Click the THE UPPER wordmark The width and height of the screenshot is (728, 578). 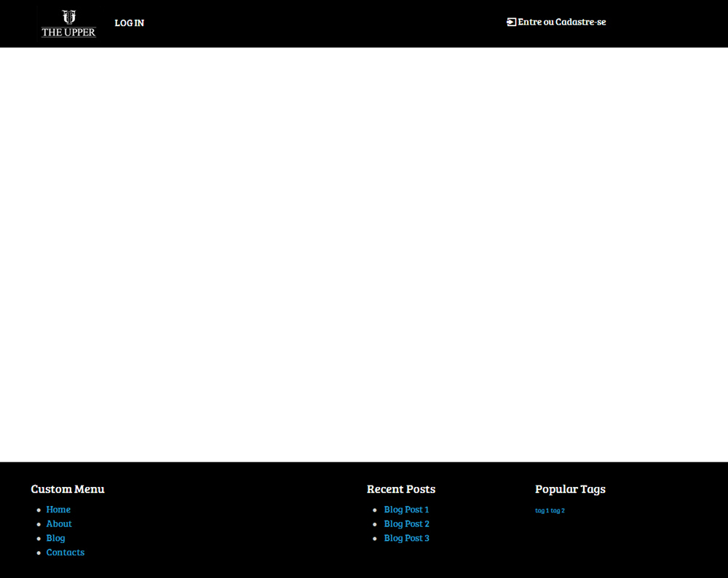click(x=68, y=32)
